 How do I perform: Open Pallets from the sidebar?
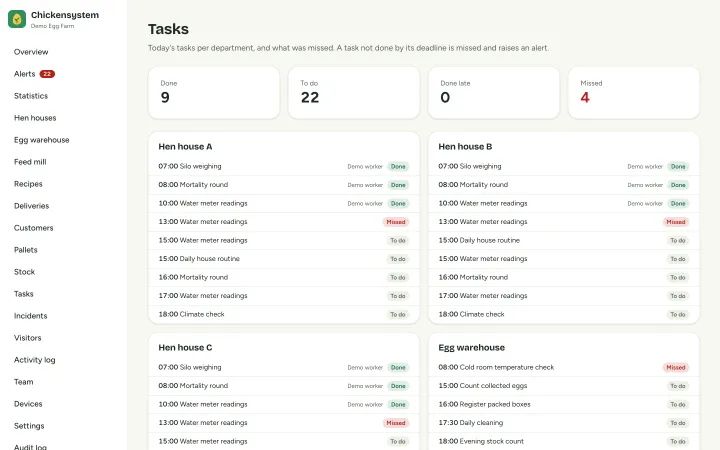[x=26, y=250]
